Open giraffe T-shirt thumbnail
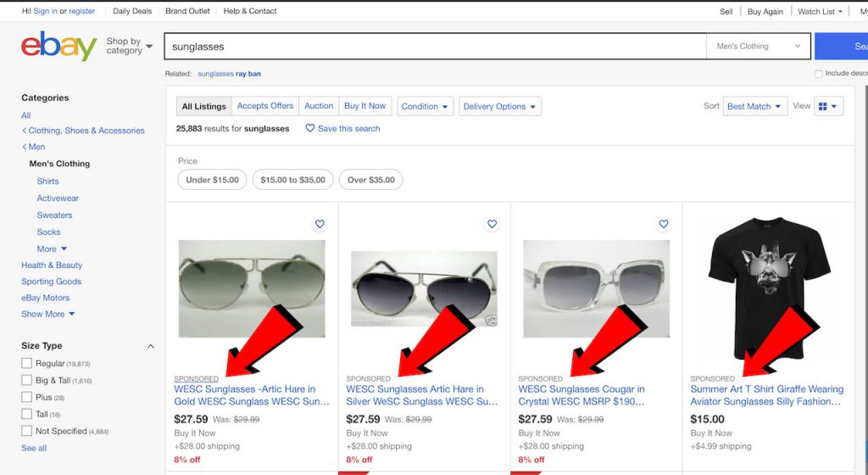The image size is (868, 475). pos(768,288)
